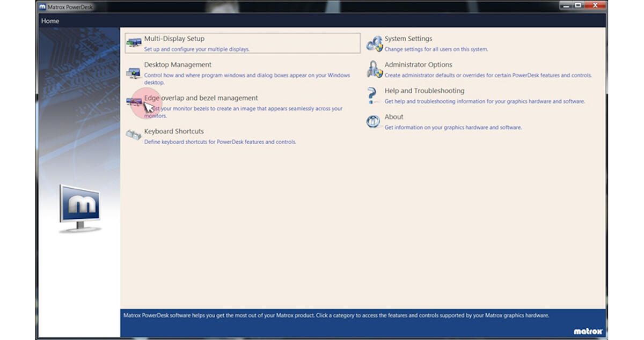Click 'Define keyboard shortcuts for PowerDesk' description
This screenshot has height=340, width=644.
(220, 142)
